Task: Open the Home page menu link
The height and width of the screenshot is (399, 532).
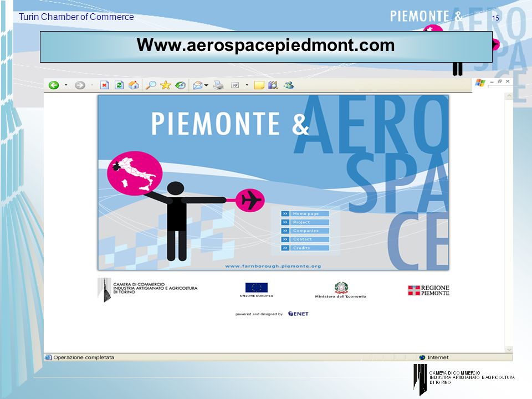Action: (310, 214)
